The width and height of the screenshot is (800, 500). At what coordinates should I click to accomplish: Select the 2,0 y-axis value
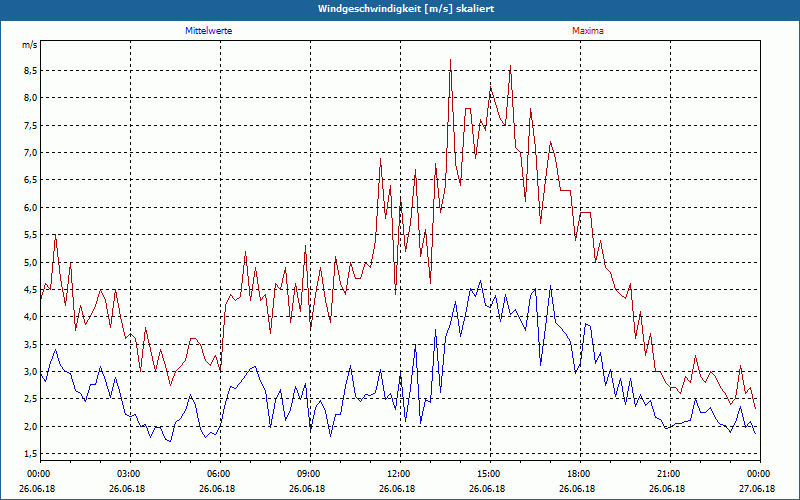point(30,427)
